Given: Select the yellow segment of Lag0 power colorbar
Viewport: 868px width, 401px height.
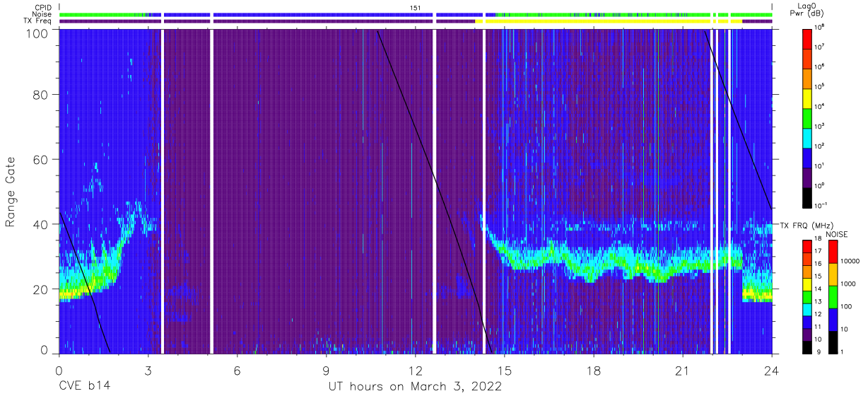Looking at the screenshot, I should [809, 97].
